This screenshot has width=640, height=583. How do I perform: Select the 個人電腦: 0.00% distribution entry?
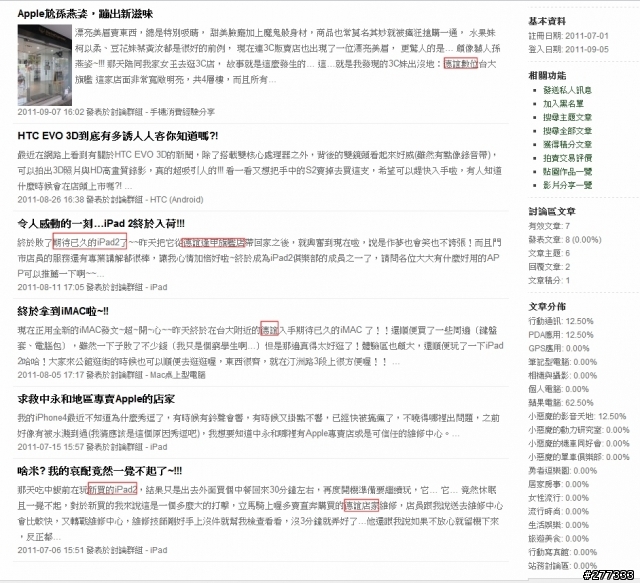[x=558, y=389]
